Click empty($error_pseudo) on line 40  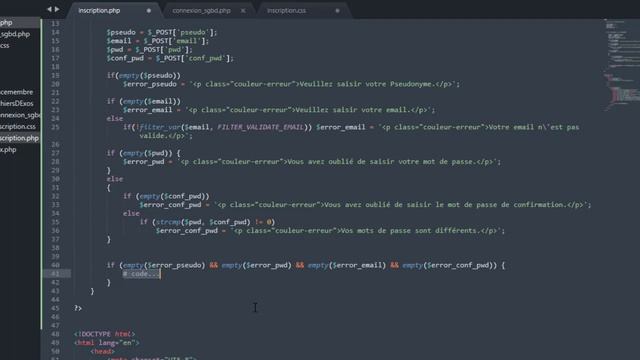pos(164,265)
